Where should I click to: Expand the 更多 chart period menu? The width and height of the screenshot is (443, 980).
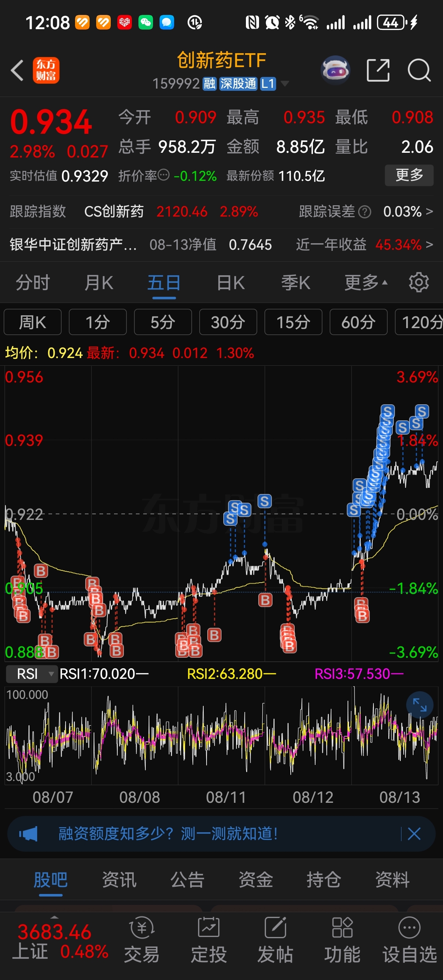pos(366,283)
